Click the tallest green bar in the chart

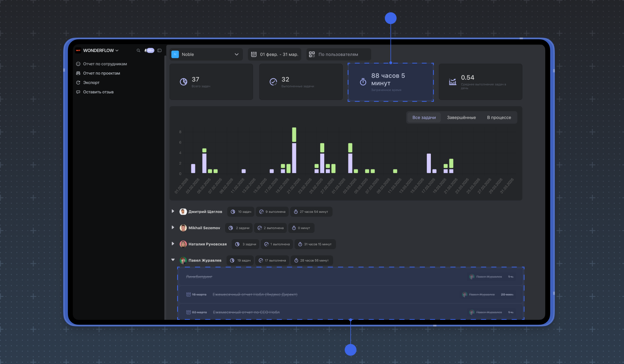[x=294, y=134]
